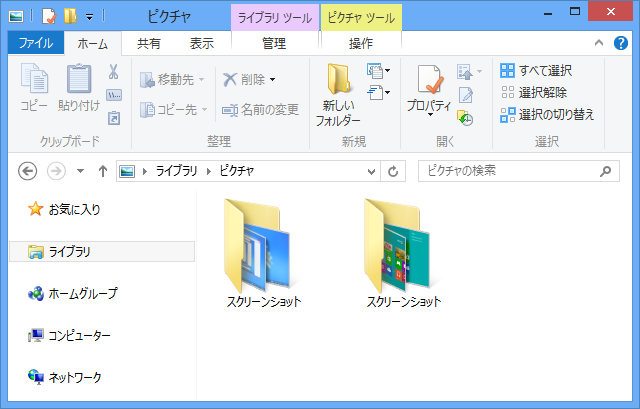Image resolution: width=640 pixels, height=409 pixels.
Task: Click the scissors Cut icon
Action: (113, 71)
